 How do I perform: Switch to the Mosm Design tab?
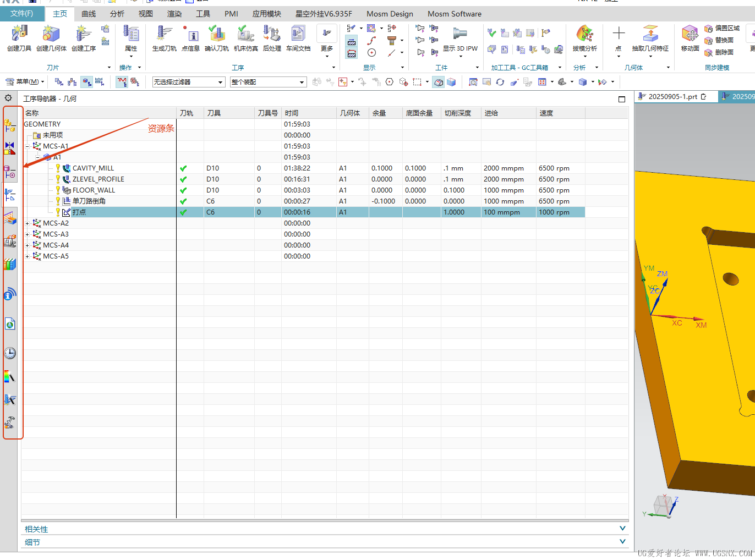(390, 14)
